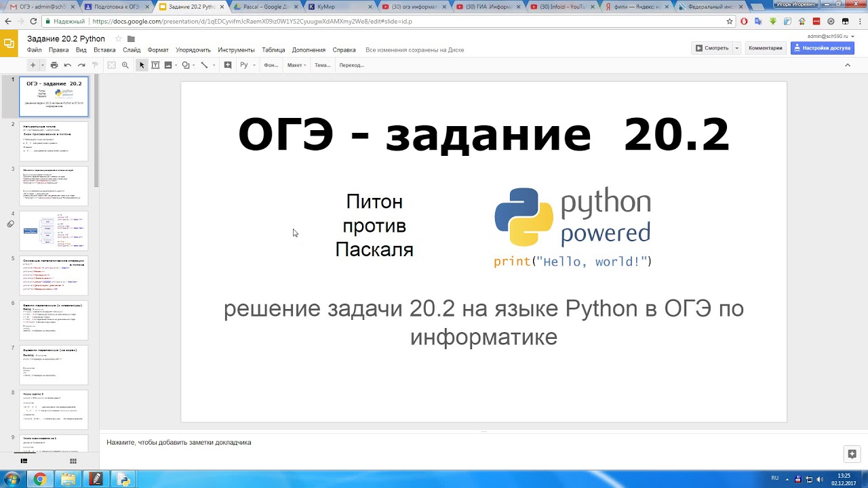Bookmark page with the address bar star
Image resolution: width=868 pixels, height=488 pixels.
click(x=730, y=21)
